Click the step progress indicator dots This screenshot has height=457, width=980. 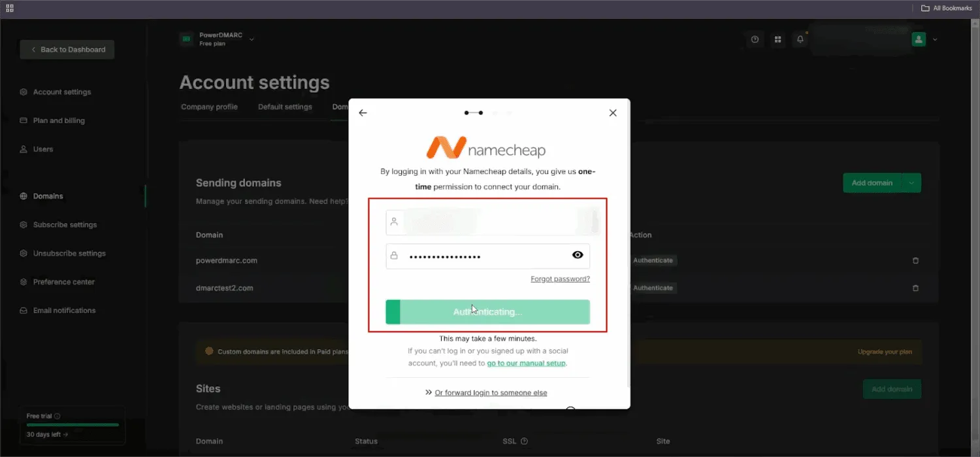(488, 112)
